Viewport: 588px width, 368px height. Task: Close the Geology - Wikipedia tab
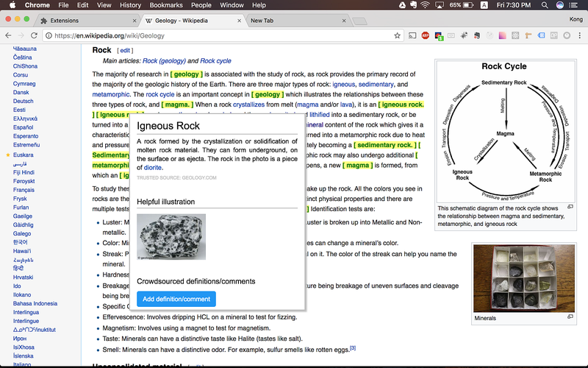(x=240, y=21)
